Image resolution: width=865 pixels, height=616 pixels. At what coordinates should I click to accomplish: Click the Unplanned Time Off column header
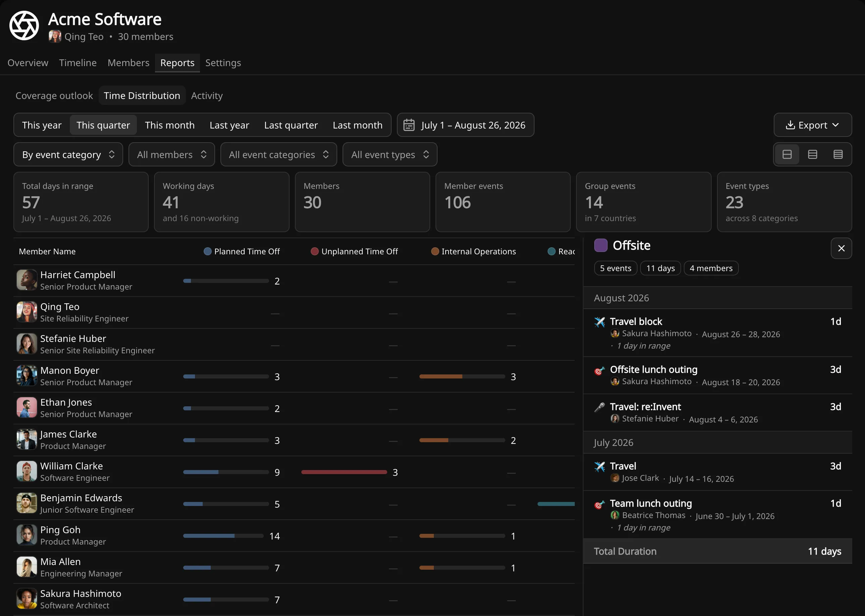354,251
